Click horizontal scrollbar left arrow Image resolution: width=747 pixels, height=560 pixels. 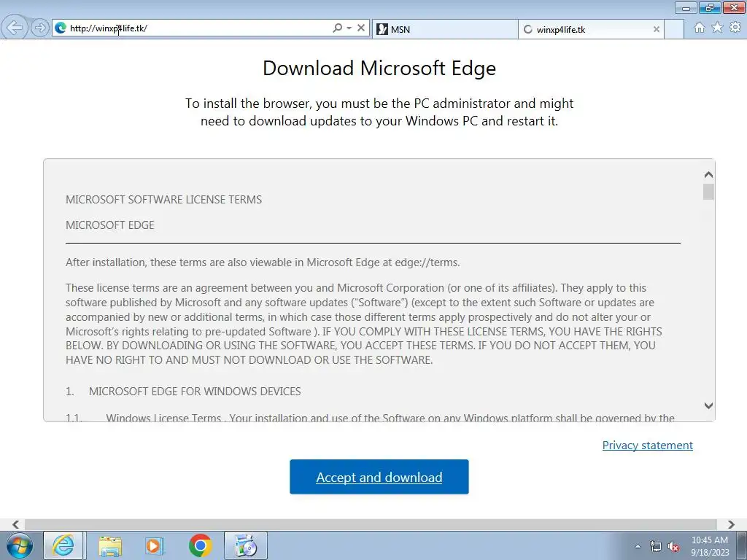16,524
